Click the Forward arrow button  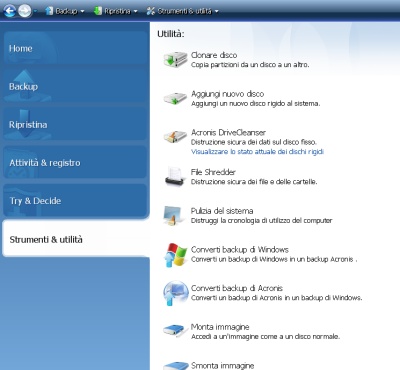click(25, 11)
